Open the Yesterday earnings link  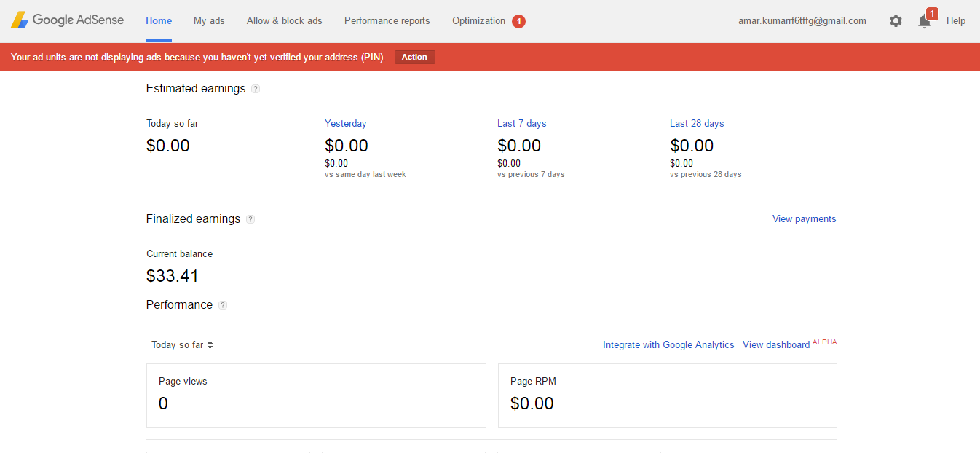(x=346, y=123)
